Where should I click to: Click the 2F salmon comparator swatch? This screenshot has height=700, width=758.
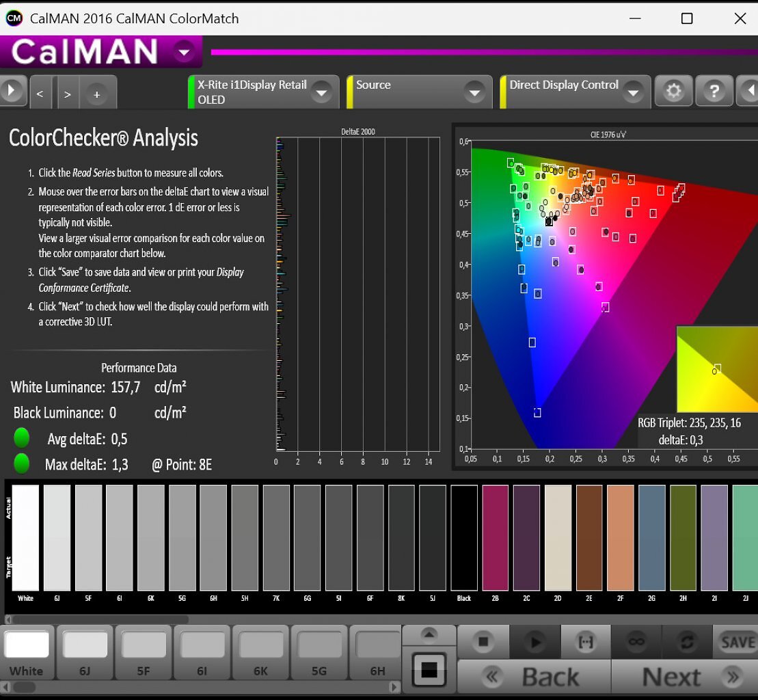coord(620,537)
